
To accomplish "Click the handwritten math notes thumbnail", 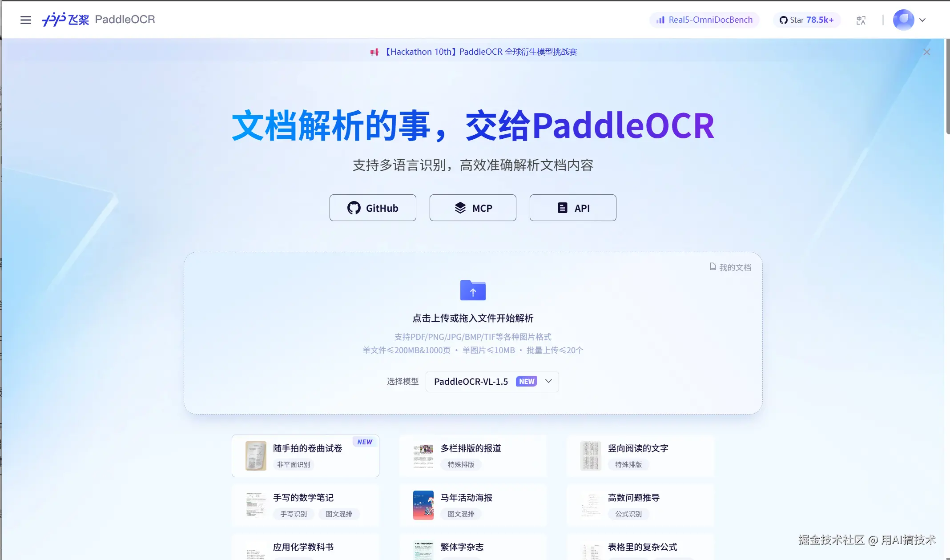I will point(256,505).
